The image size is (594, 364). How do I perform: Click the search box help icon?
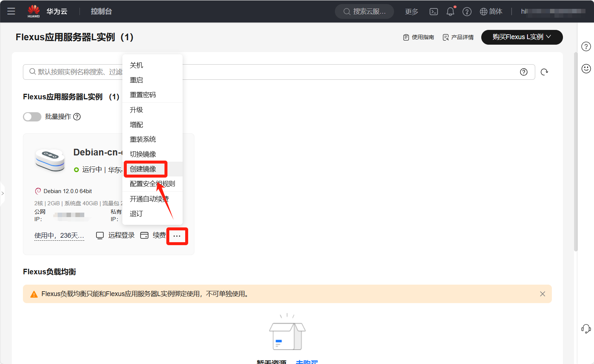point(523,72)
